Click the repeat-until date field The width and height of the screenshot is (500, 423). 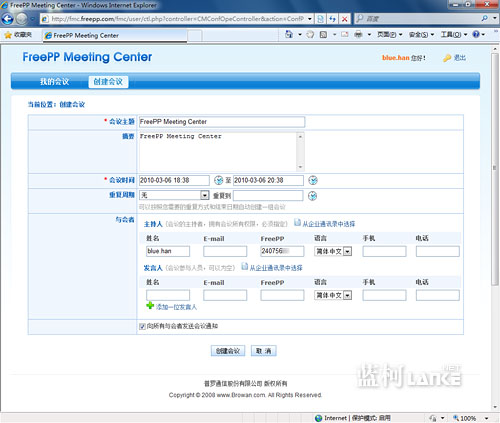(x=268, y=196)
